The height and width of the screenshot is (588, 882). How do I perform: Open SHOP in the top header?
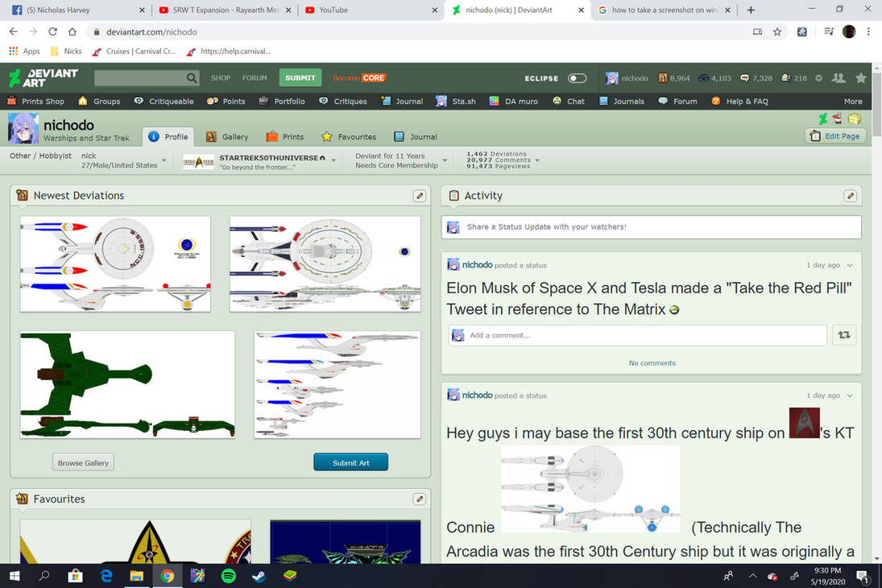[221, 78]
